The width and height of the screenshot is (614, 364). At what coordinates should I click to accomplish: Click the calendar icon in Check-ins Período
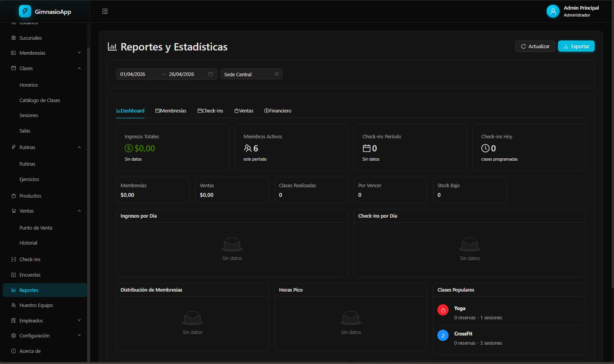coord(366,148)
